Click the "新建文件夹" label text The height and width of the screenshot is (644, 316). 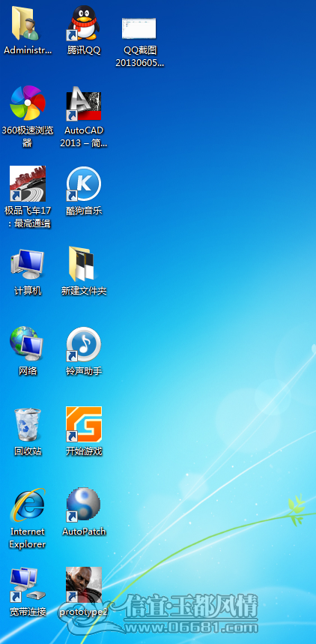[x=84, y=291]
